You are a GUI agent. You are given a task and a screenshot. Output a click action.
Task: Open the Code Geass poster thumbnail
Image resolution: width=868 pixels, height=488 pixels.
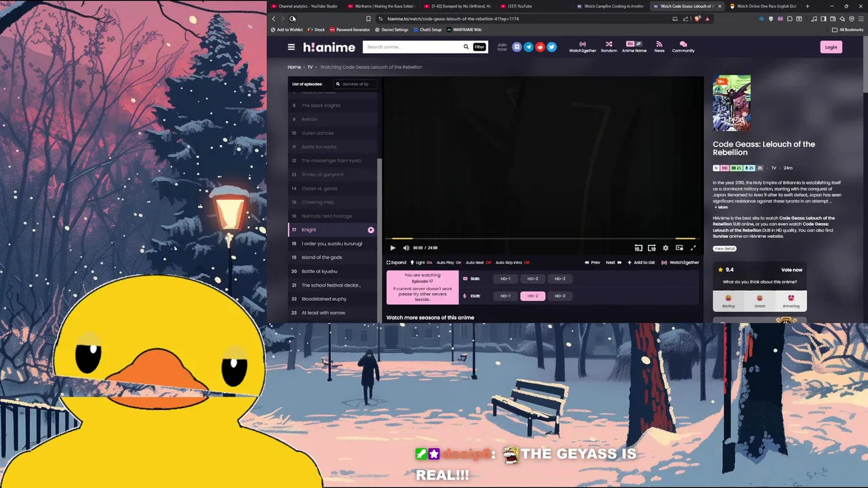[732, 103]
